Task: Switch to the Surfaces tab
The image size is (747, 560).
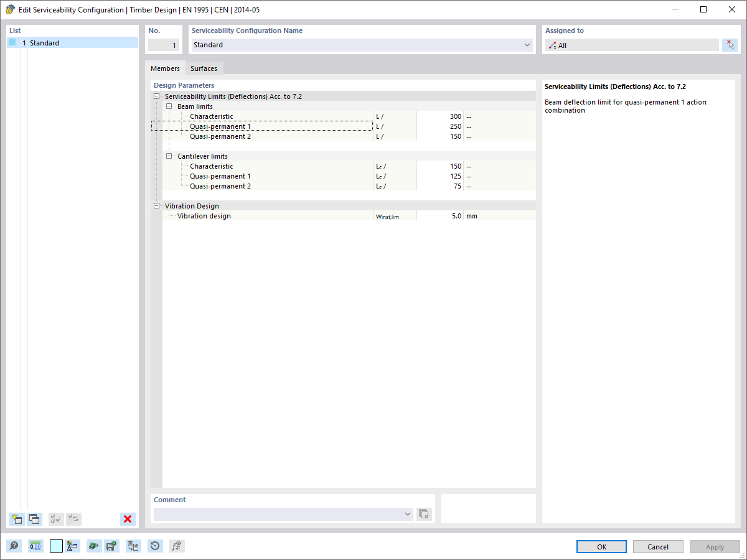Action: (x=204, y=68)
